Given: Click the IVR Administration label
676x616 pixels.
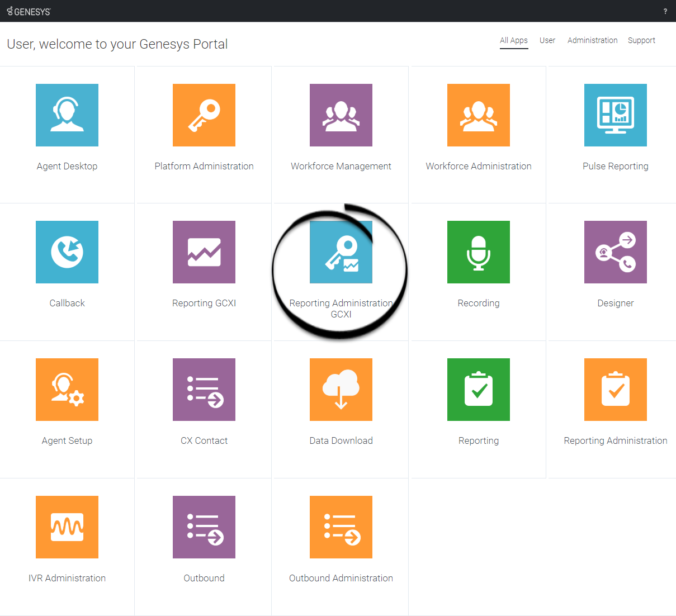Looking at the screenshot, I should pyautogui.click(x=67, y=578).
